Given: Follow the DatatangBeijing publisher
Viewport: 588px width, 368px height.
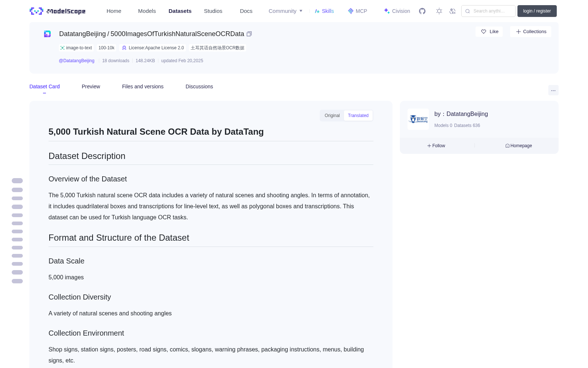Looking at the screenshot, I should tap(436, 146).
